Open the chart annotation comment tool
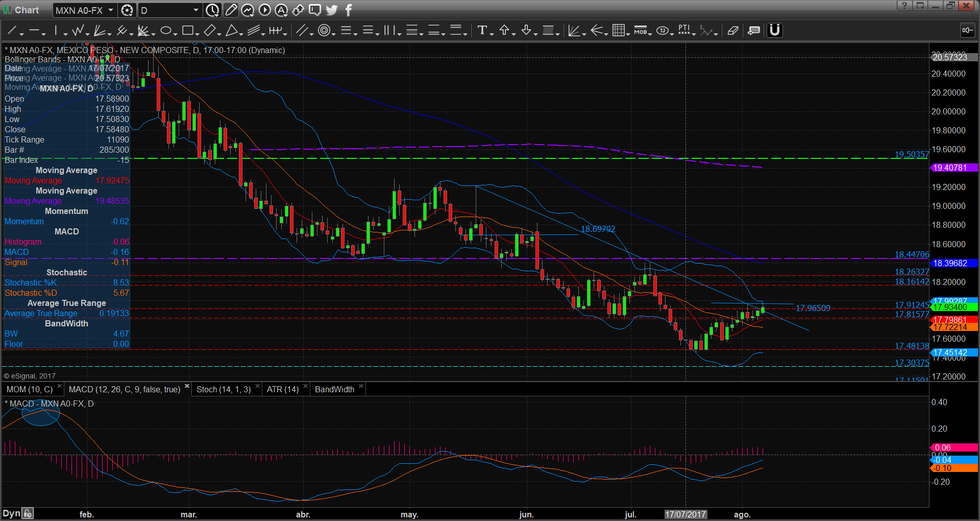Screen dimensions: 980x521 (754, 31)
